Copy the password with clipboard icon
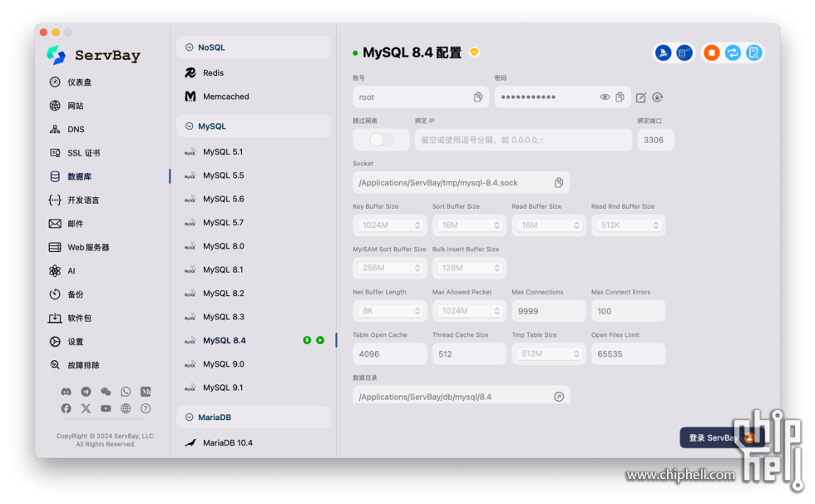 point(620,97)
